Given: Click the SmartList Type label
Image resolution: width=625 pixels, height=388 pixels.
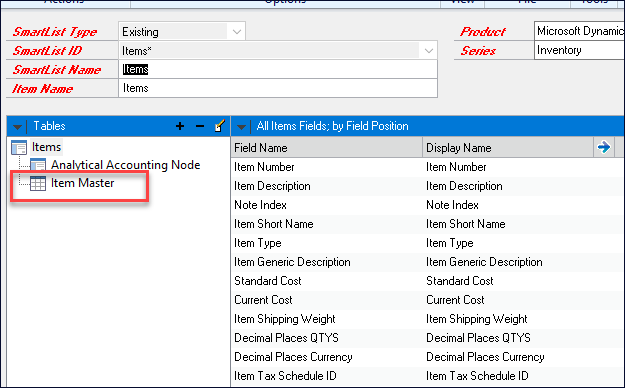Looking at the screenshot, I should click(x=55, y=32).
